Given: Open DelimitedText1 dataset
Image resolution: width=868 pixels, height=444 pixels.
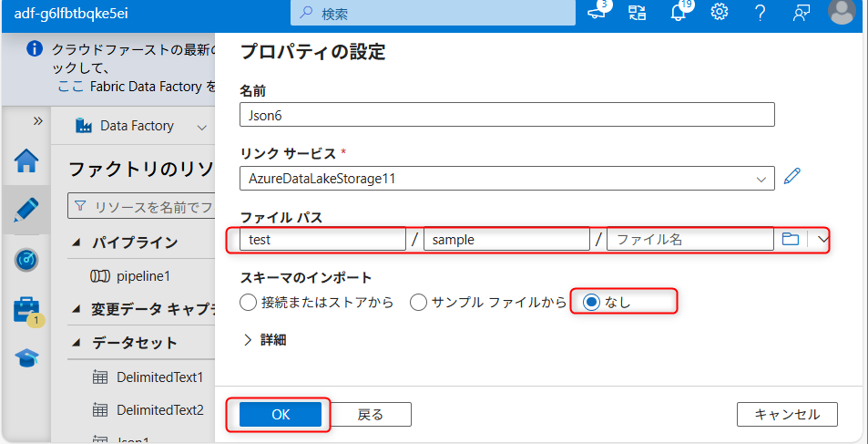Looking at the screenshot, I should [159, 377].
